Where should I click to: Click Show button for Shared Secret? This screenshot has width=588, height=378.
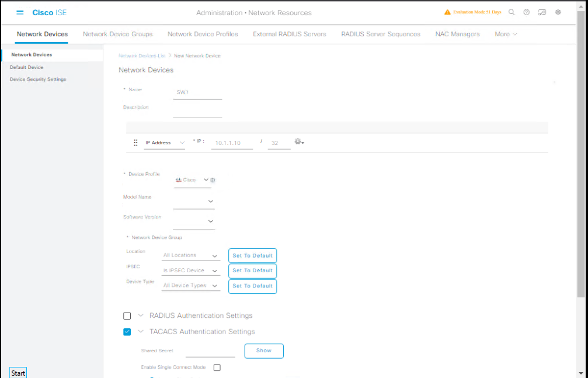pos(264,351)
